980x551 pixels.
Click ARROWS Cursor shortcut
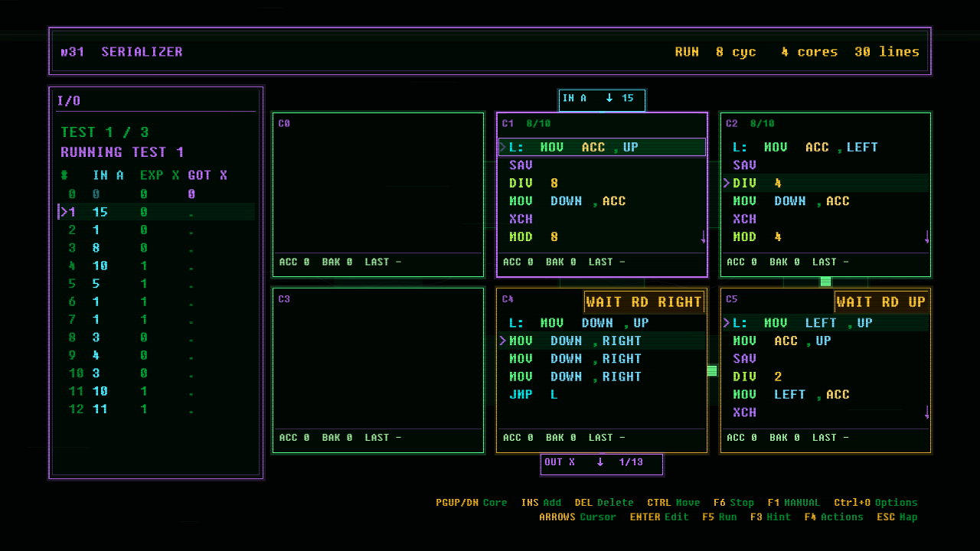[578, 517]
